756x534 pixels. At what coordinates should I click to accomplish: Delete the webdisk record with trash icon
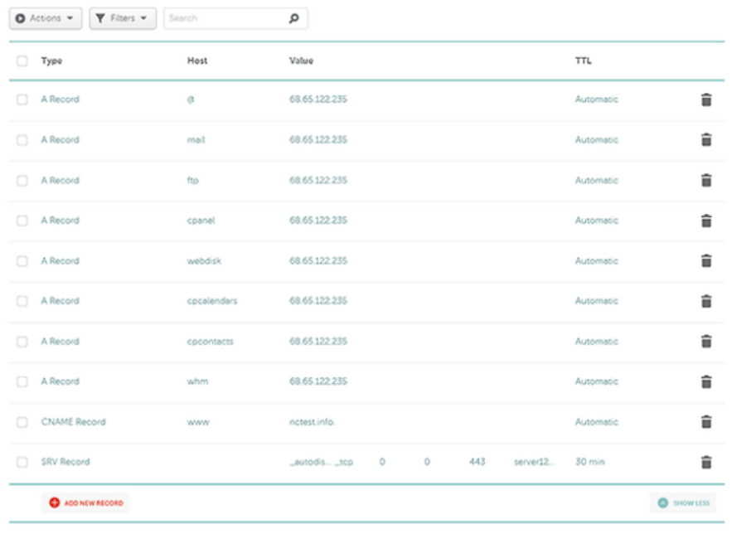pos(706,261)
